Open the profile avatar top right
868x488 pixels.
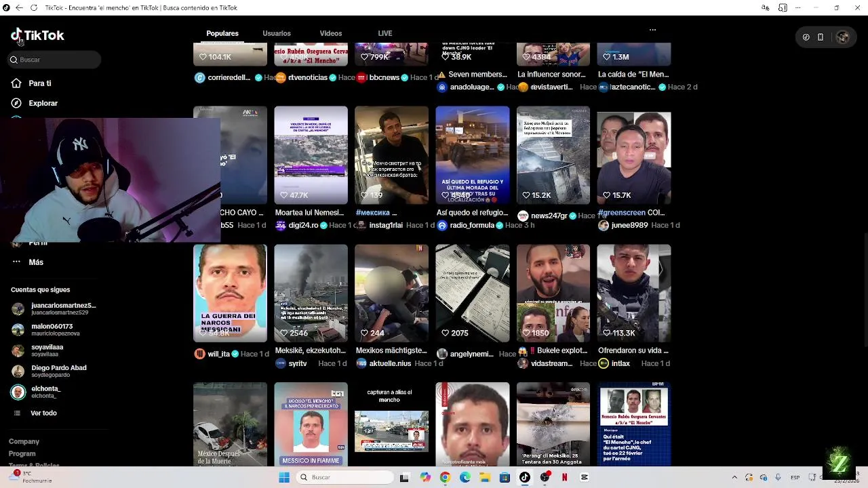coord(843,37)
